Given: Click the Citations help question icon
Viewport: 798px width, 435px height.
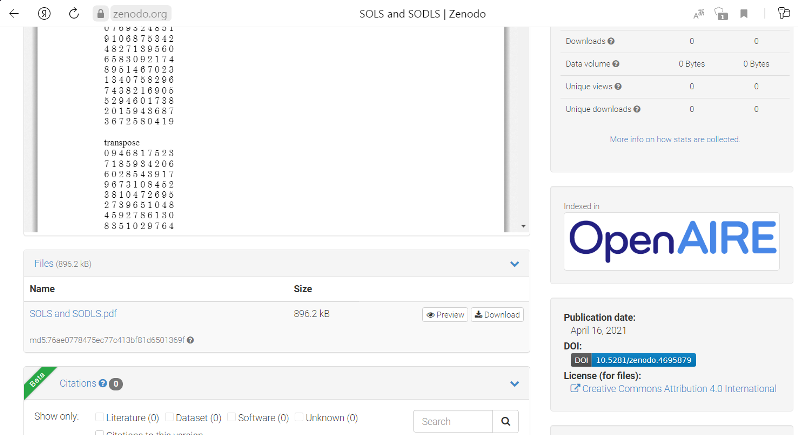Looking at the screenshot, I should click(103, 383).
